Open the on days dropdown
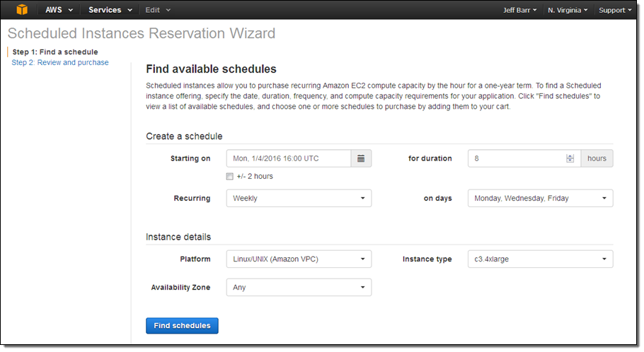Screen dimensions: 644x352 point(540,199)
